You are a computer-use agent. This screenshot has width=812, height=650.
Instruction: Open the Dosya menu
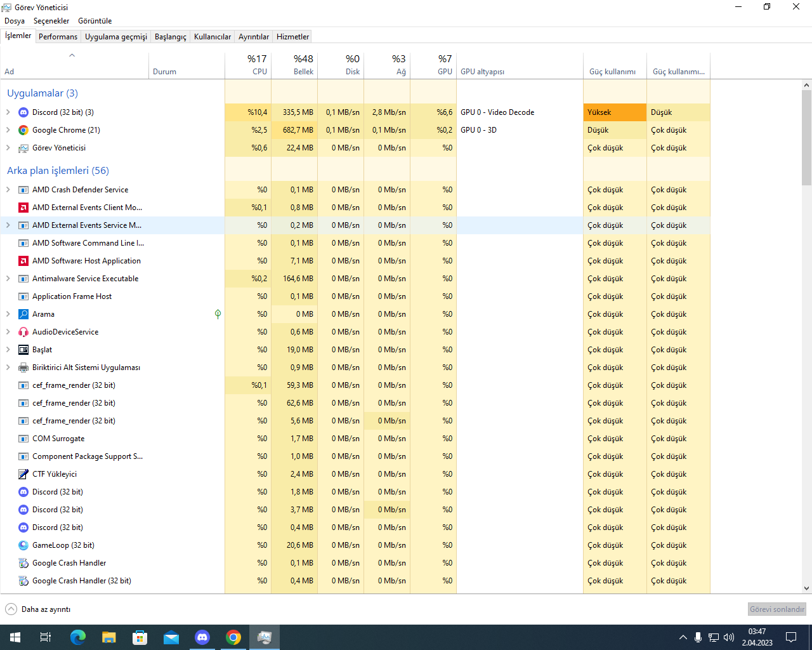(x=15, y=21)
